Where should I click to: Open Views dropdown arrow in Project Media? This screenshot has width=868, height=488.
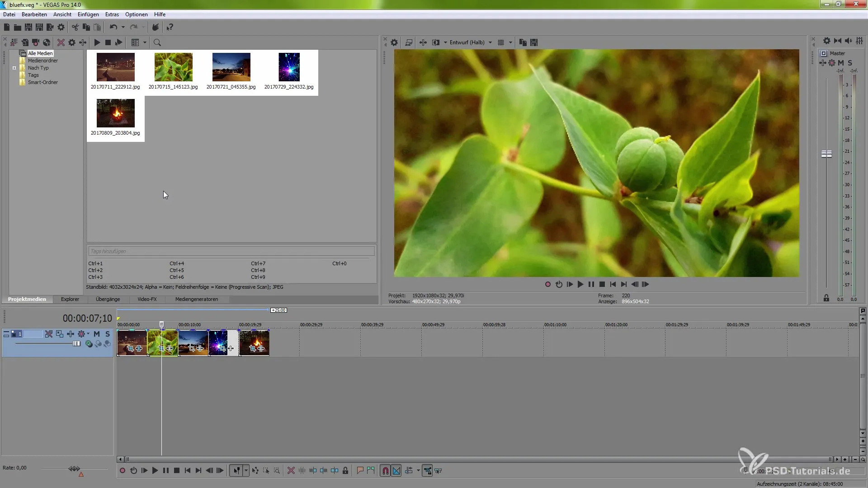point(145,42)
